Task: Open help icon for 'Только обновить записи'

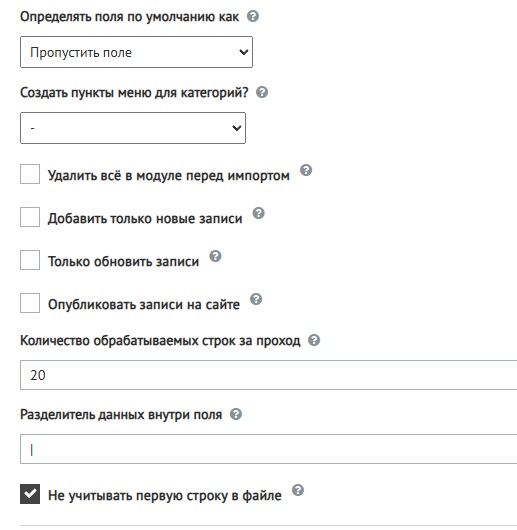Action: pos(215,256)
